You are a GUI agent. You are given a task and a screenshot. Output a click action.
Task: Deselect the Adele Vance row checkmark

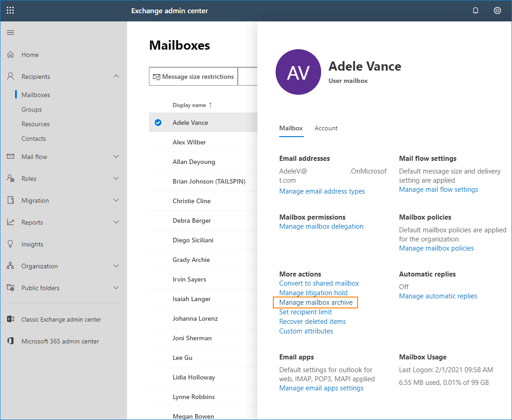tap(158, 123)
